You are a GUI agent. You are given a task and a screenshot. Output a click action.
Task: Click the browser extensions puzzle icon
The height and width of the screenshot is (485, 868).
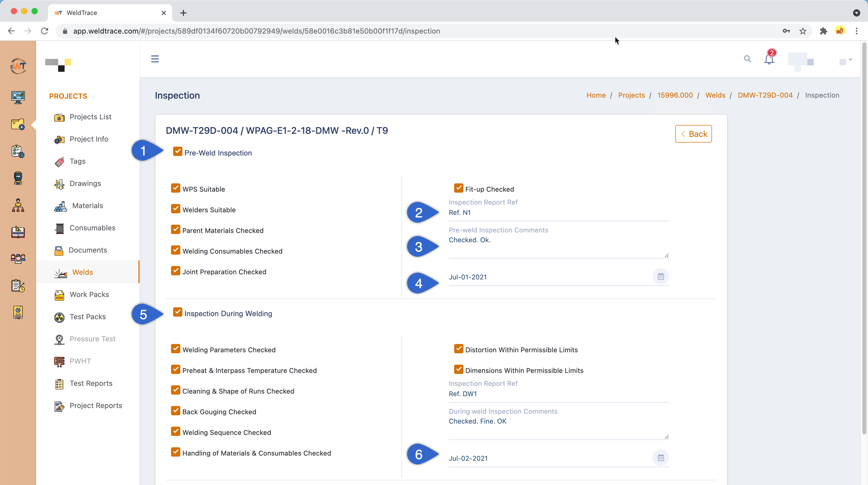point(823,31)
